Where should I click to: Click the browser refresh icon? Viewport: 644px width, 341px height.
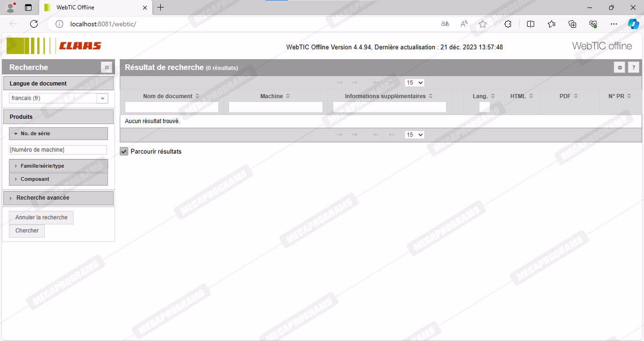[x=34, y=24]
